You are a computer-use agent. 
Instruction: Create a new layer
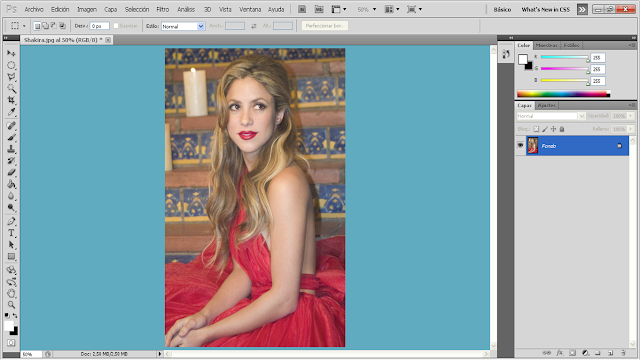coord(611,353)
